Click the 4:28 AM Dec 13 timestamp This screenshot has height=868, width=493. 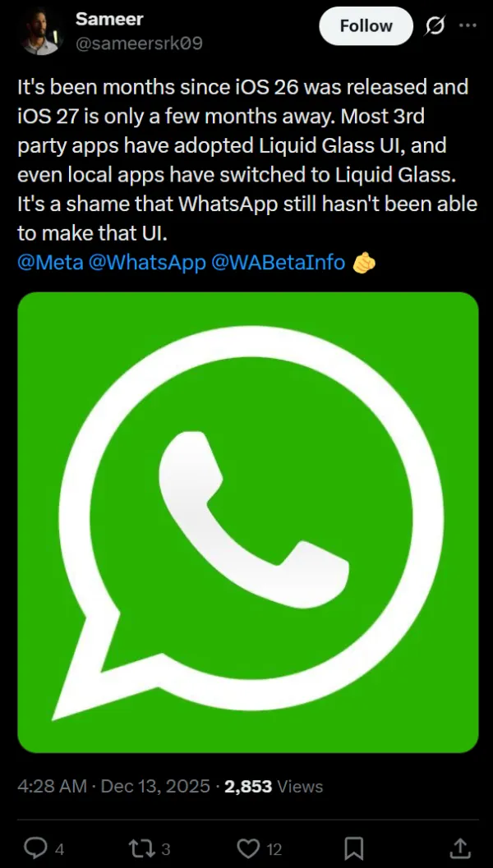click(113, 786)
